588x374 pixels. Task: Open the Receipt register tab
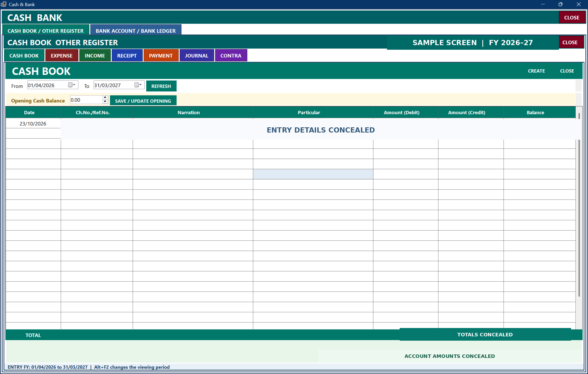(x=127, y=55)
